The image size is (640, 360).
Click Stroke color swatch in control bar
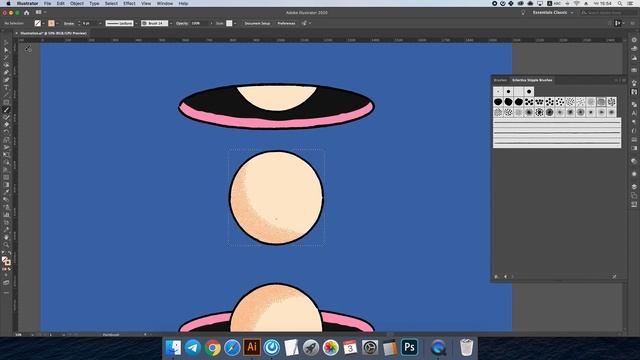pos(51,23)
